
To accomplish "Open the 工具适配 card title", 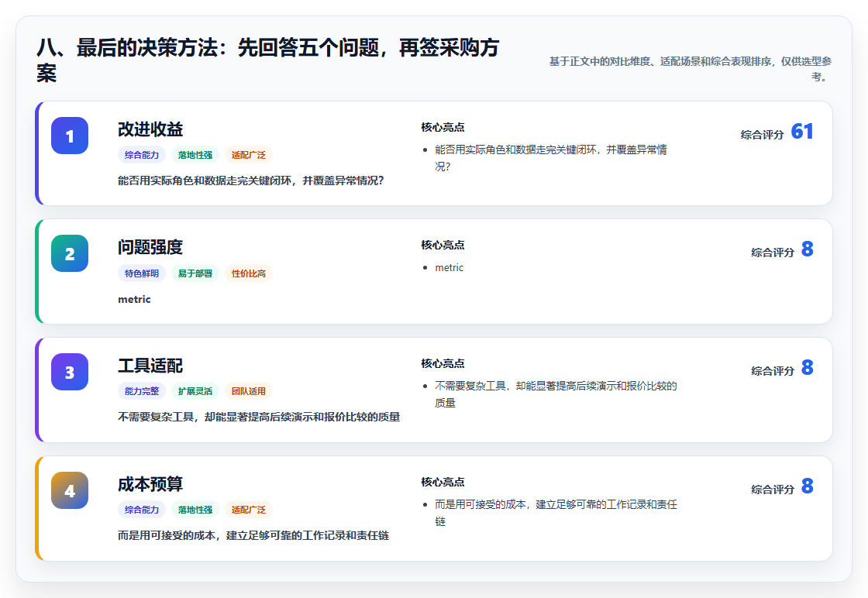I will pos(150,366).
